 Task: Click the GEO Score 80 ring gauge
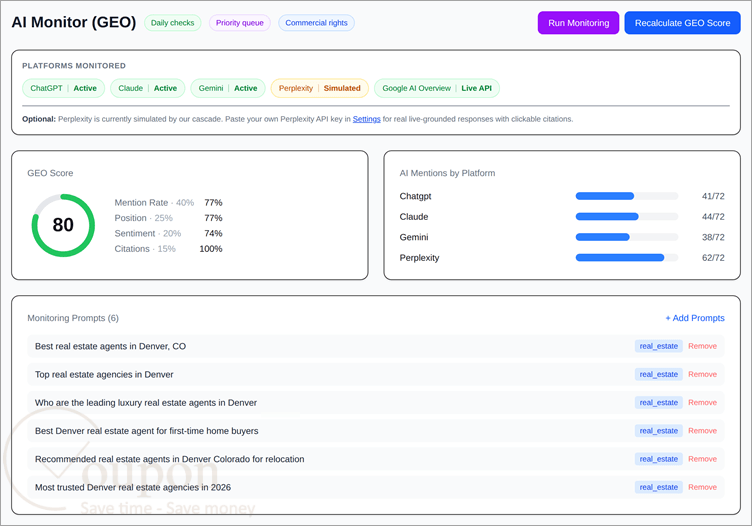(x=63, y=225)
